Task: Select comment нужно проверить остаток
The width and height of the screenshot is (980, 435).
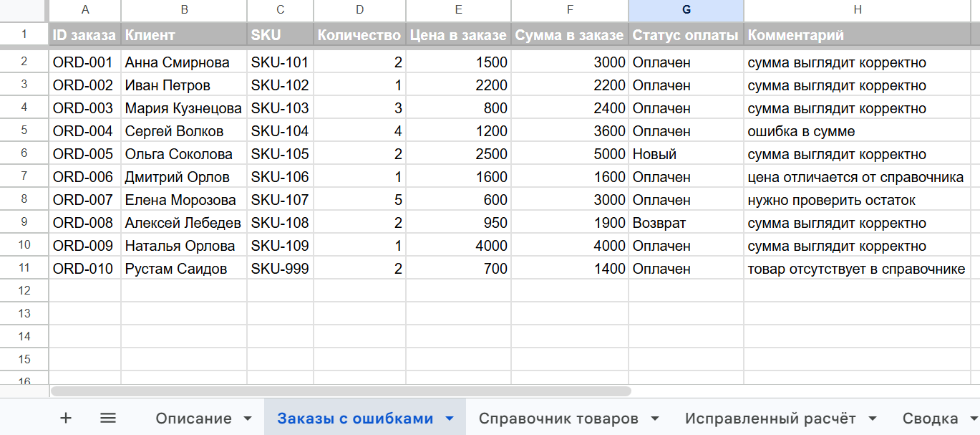Action: pyautogui.click(x=858, y=200)
